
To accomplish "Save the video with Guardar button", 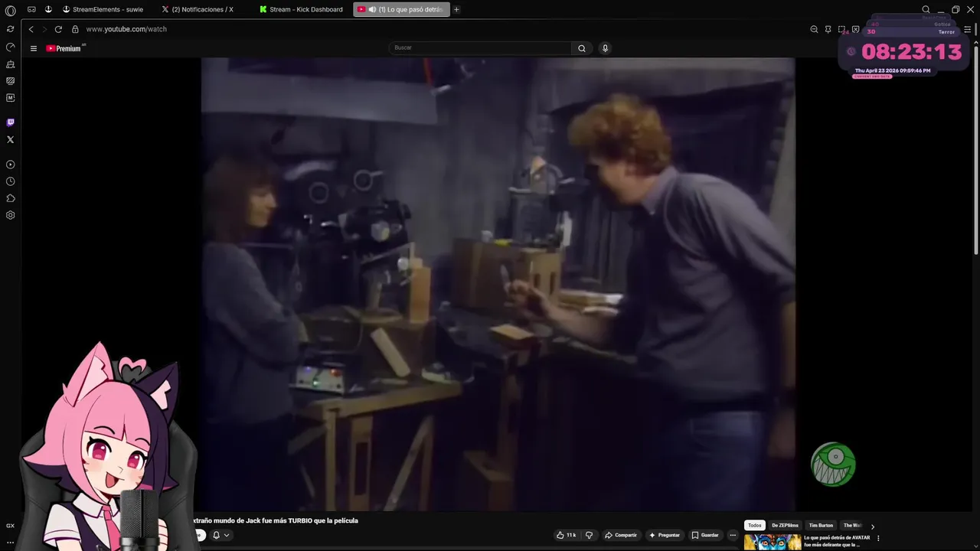I will (x=705, y=535).
